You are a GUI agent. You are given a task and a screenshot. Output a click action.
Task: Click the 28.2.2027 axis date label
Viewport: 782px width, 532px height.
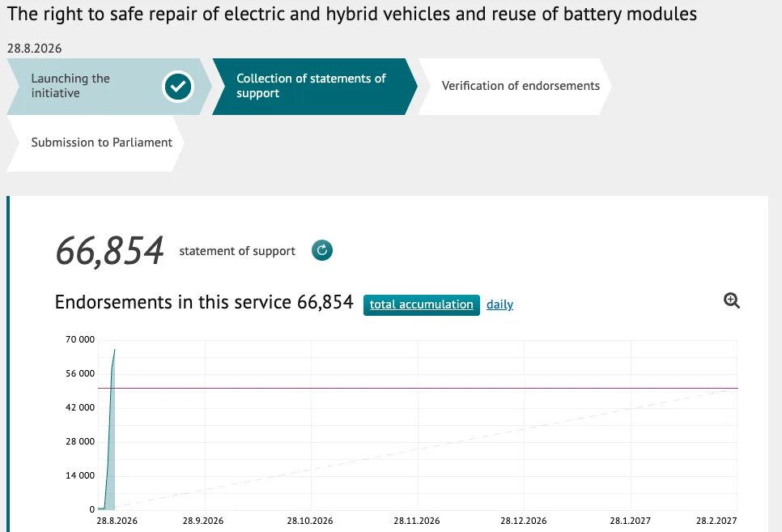(716, 521)
